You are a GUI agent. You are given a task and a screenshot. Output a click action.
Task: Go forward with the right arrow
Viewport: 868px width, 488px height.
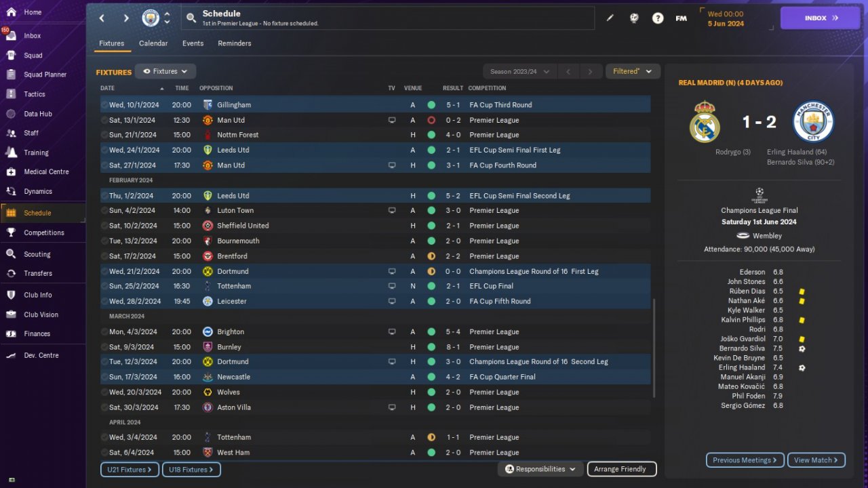point(126,18)
